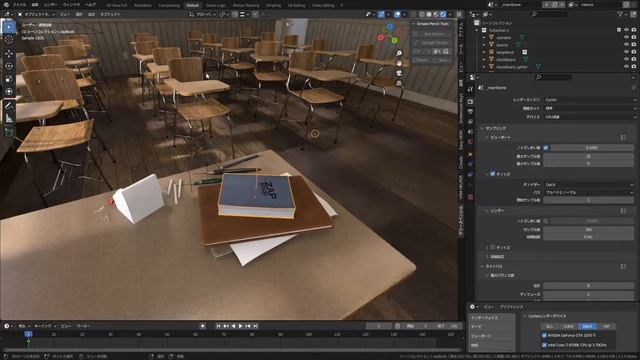
Task: Toggle viewport gizmos icon
Action: pyautogui.click(x=381, y=14)
